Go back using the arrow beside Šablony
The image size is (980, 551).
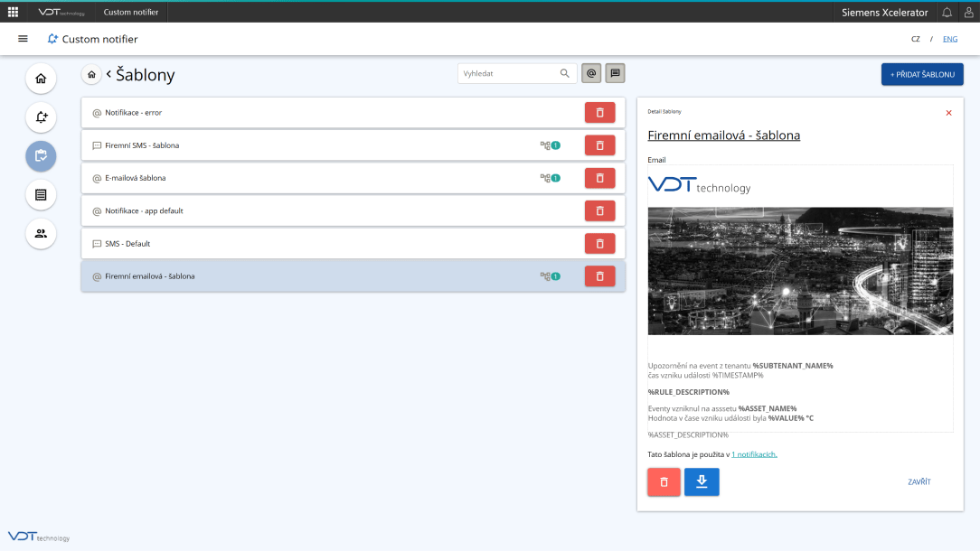pos(108,74)
